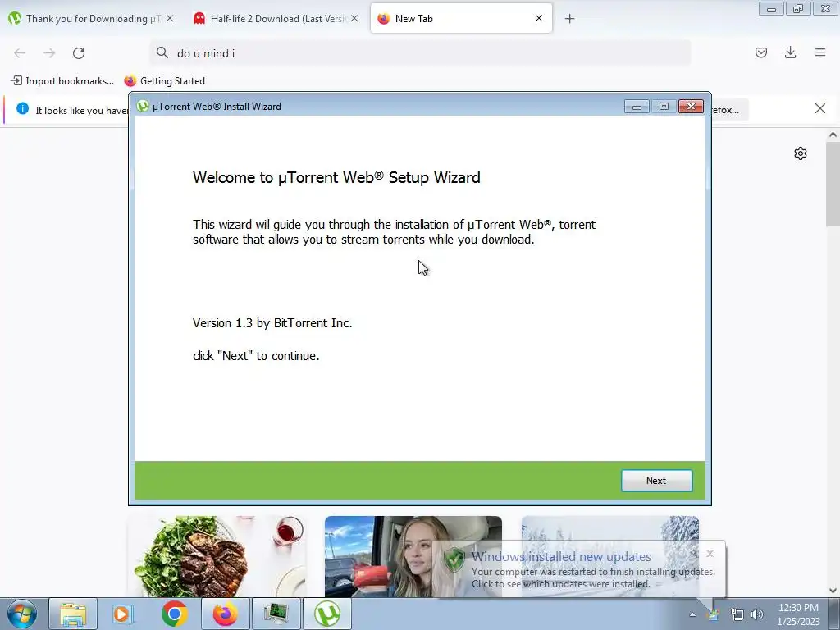Click the scroll down arrow of the page scrollbar
The height and width of the screenshot is (630, 840).
[x=833, y=591]
